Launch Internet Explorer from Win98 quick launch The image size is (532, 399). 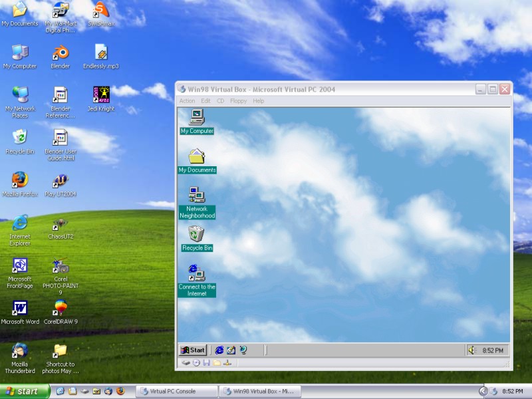click(x=219, y=350)
